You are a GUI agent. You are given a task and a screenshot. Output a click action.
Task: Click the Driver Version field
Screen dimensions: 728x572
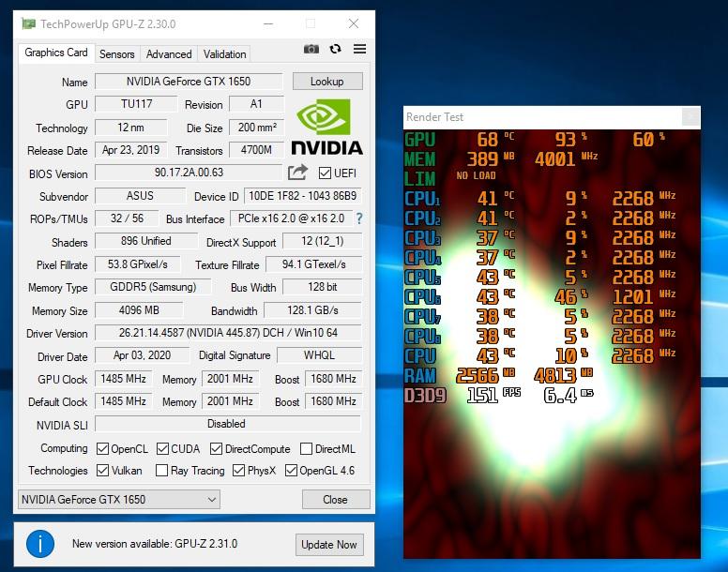point(228,333)
